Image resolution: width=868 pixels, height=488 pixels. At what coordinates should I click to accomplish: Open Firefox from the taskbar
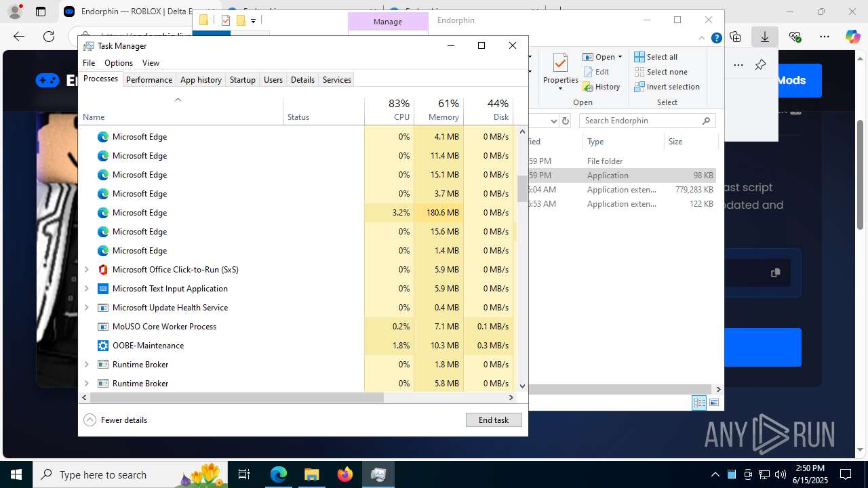tap(345, 474)
